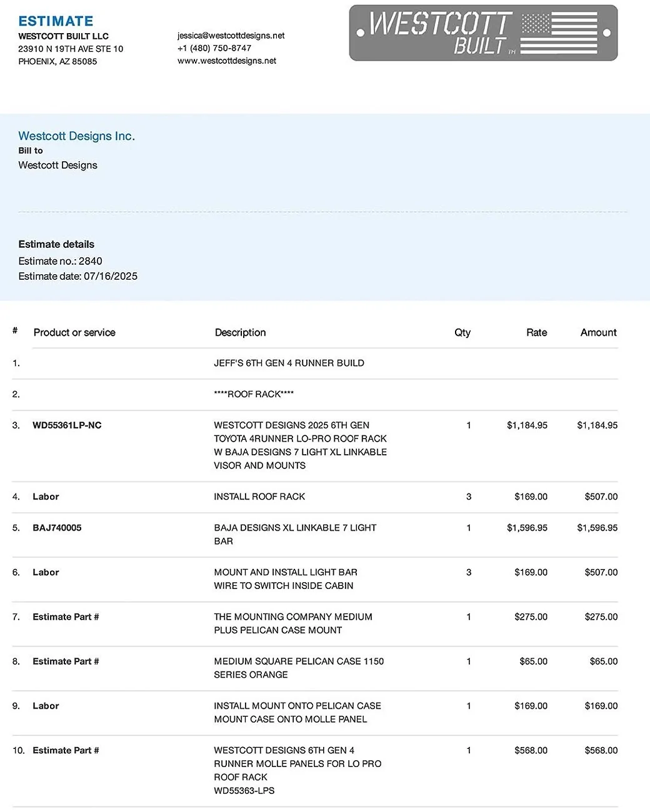650x812 pixels.
Task: Click the Rate column header
Action: (536, 332)
